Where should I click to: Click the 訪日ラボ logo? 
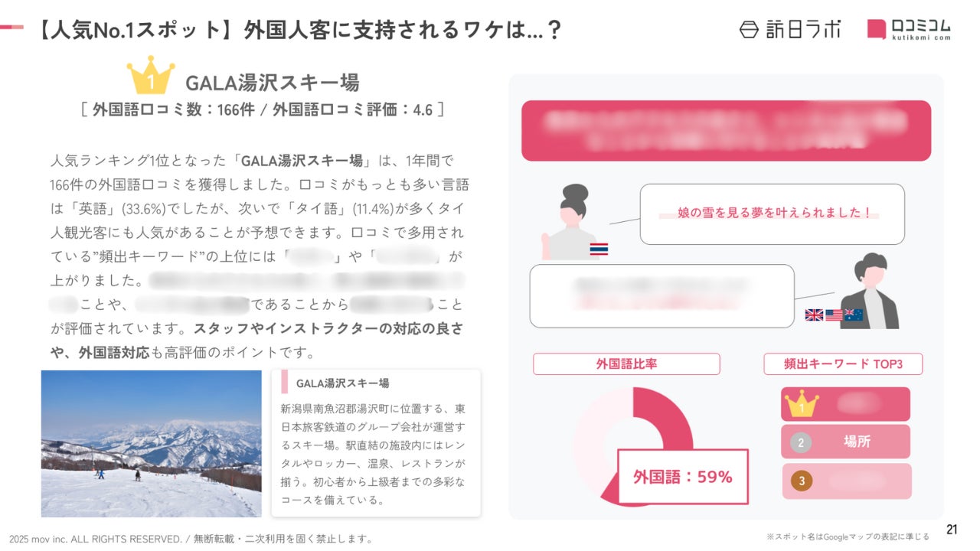789,29
